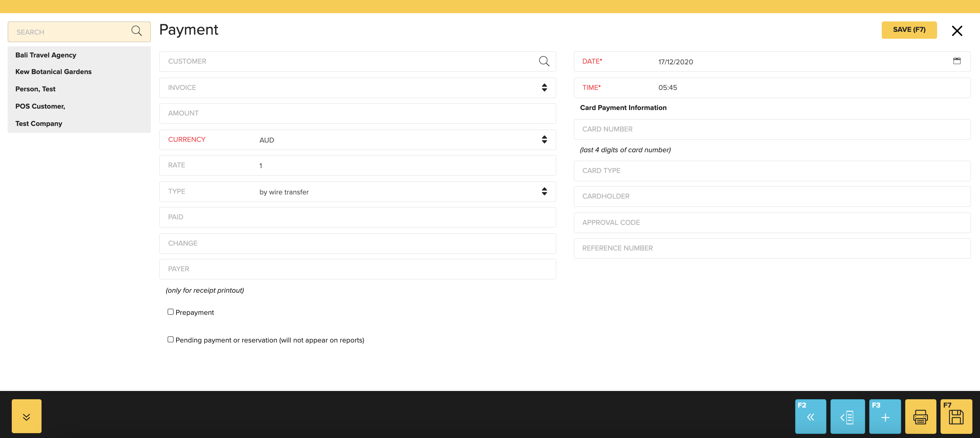Click into the CARD NUMBER field
Image resolution: width=980 pixels, height=438 pixels.
[772, 129]
